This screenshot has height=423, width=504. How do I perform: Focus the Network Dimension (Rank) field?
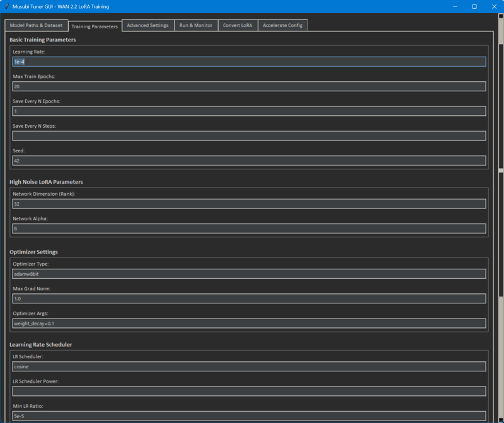click(x=249, y=204)
